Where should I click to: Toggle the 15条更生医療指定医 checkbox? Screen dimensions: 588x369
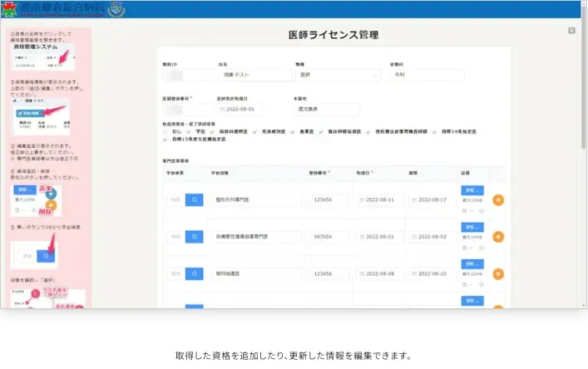165,140
